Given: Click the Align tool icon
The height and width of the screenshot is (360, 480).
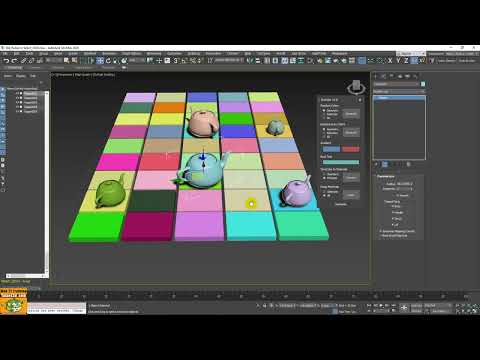Looking at the screenshot, I should click(258, 61).
